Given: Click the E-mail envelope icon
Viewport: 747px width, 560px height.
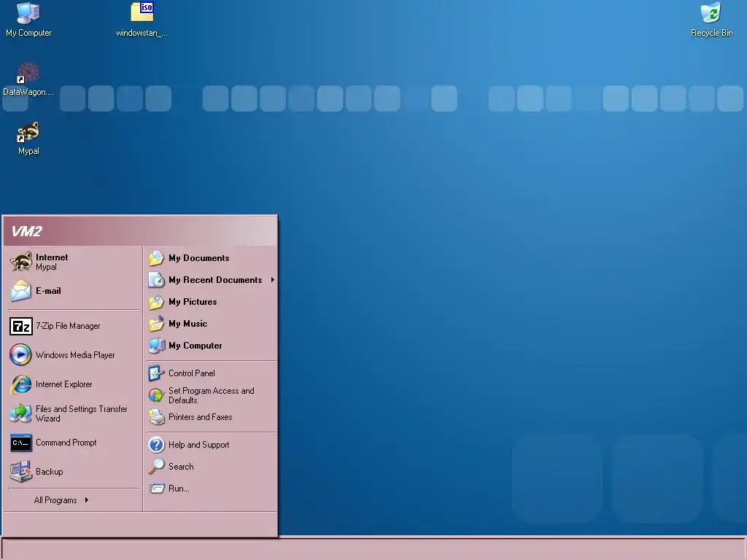Looking at the screenshot, I should 21,291.
